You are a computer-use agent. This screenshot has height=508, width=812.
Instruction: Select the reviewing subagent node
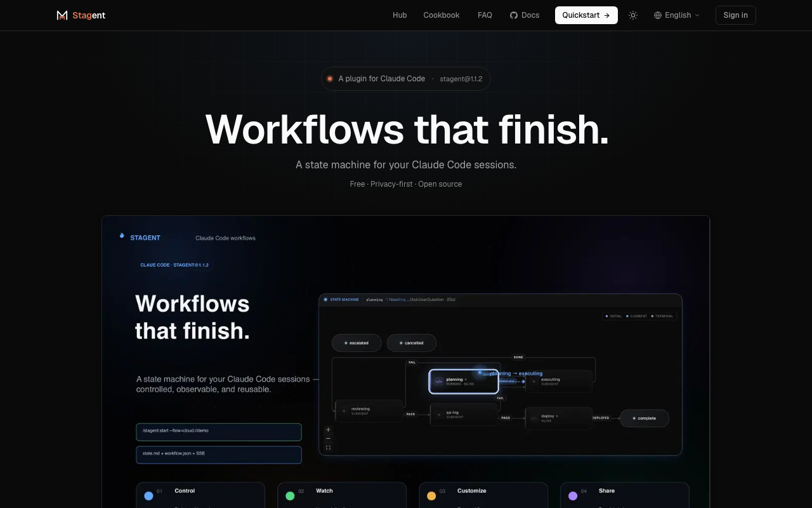click(x=369, y=411)
